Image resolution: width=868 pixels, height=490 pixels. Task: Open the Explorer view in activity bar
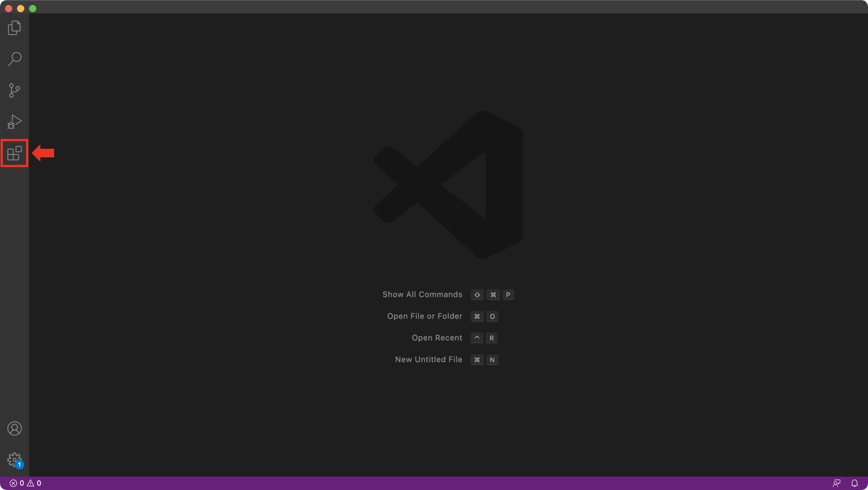tap(14, 28)
